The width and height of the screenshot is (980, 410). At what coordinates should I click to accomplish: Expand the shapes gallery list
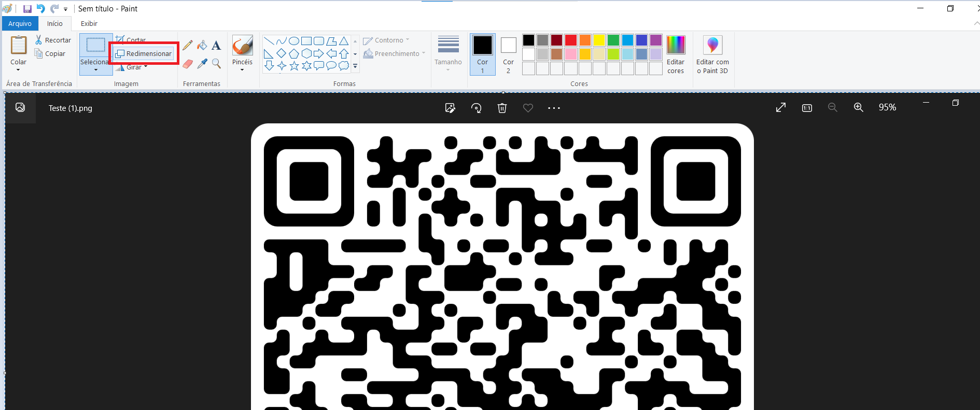[x=355, y=66]
